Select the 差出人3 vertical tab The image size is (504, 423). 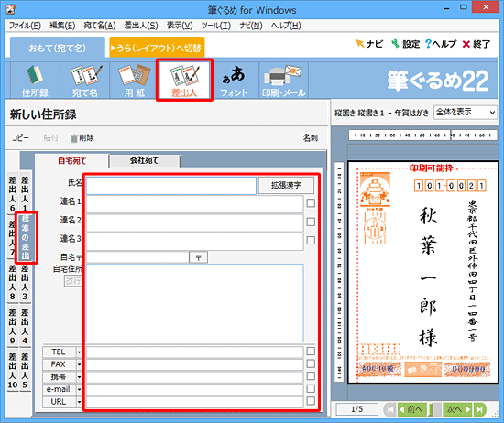pos(25,282)
